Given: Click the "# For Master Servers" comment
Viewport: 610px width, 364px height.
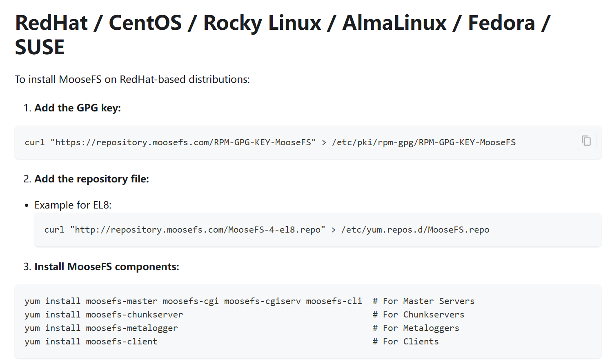Looking at the screenshot, I should point(423,301).
